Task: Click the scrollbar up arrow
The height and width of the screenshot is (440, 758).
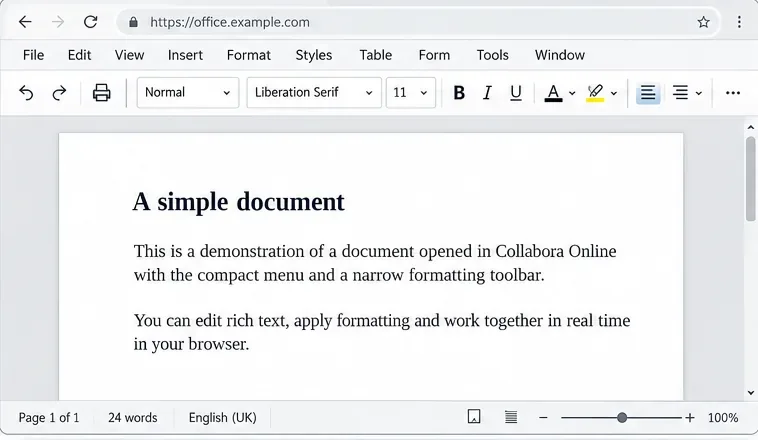Action: [751, 128]
